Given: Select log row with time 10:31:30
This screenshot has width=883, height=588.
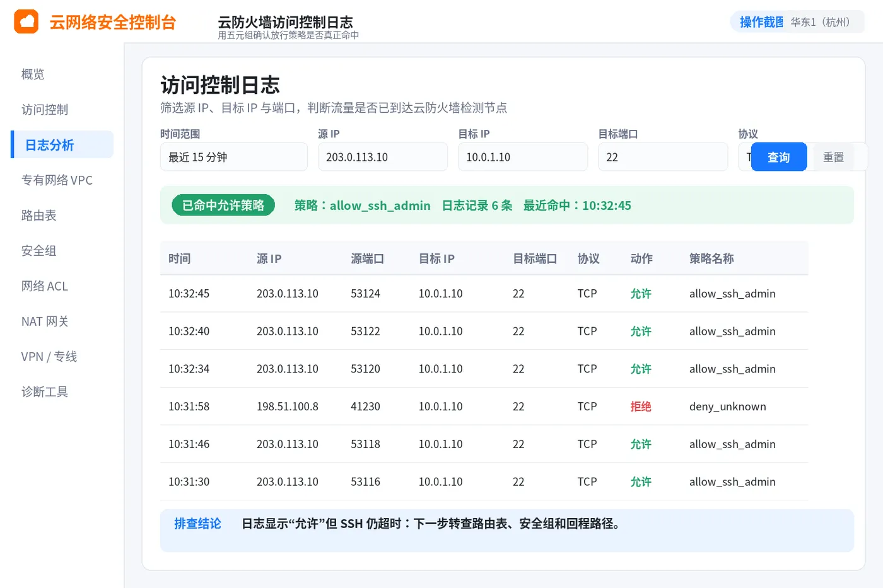Looking at the screenshot, I should tap(484, 481).
